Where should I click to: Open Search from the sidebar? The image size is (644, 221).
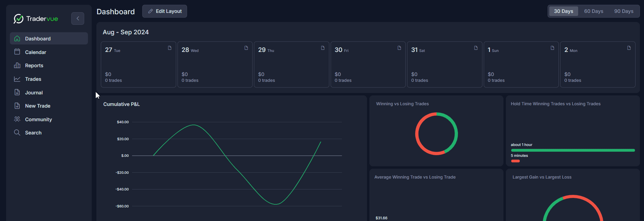click(x=49, y=132)
